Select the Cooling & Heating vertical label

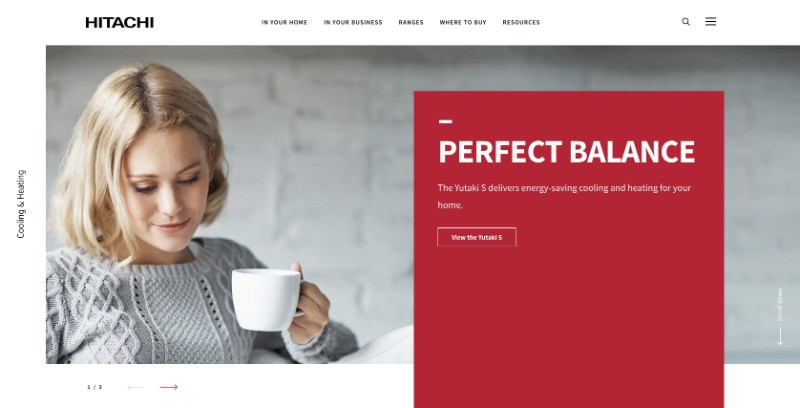coord(21,204)
